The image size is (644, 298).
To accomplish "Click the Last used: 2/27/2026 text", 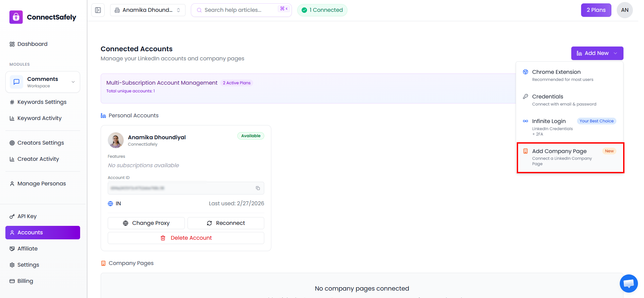I will tap(236, 204).
